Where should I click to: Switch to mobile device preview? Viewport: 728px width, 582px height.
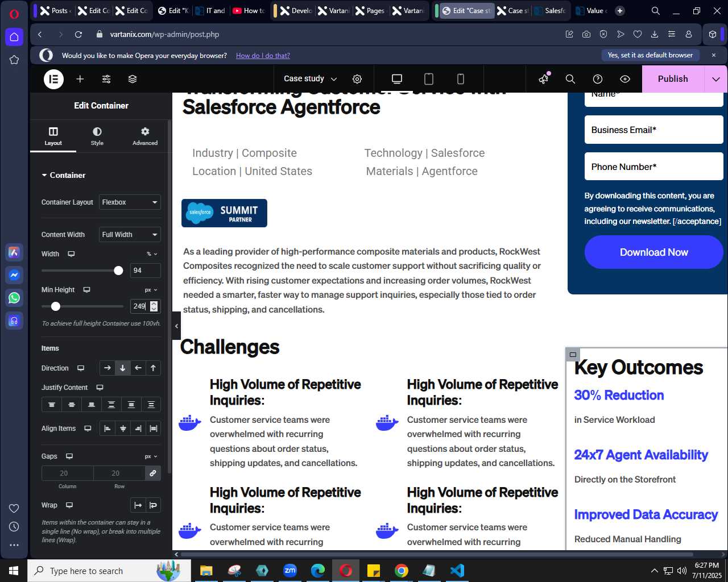pos(461,79)
